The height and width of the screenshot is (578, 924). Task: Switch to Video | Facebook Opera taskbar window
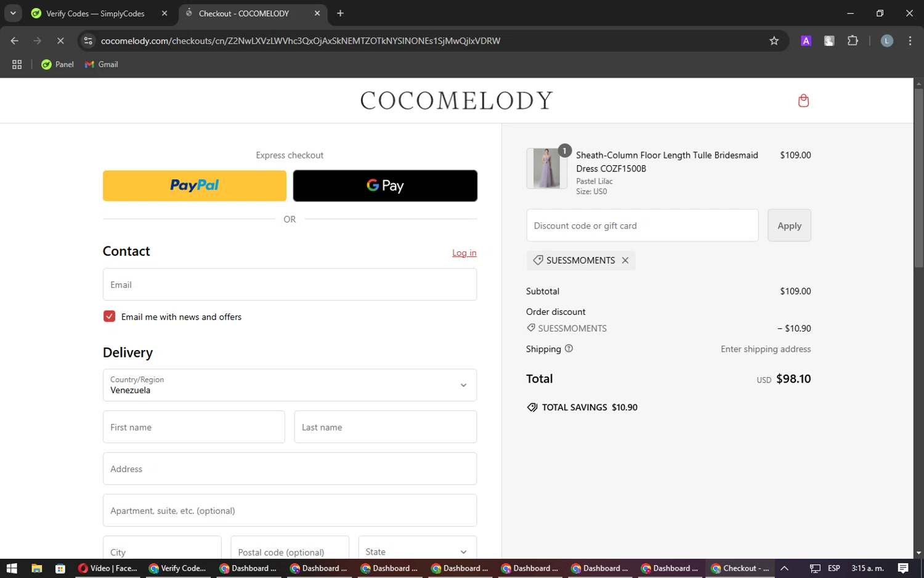[109, 568]
